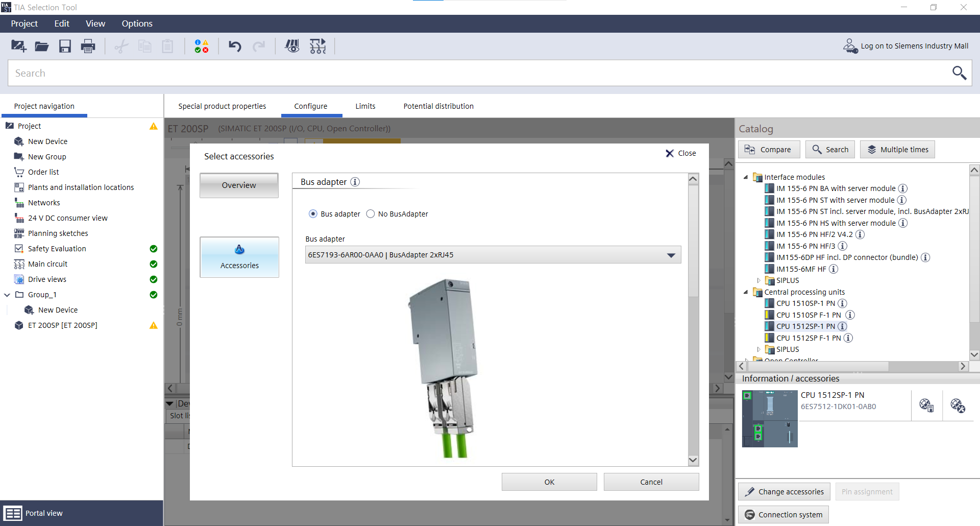Open Order list cart item
Screen dimensions: 980x526
point(43,172)
